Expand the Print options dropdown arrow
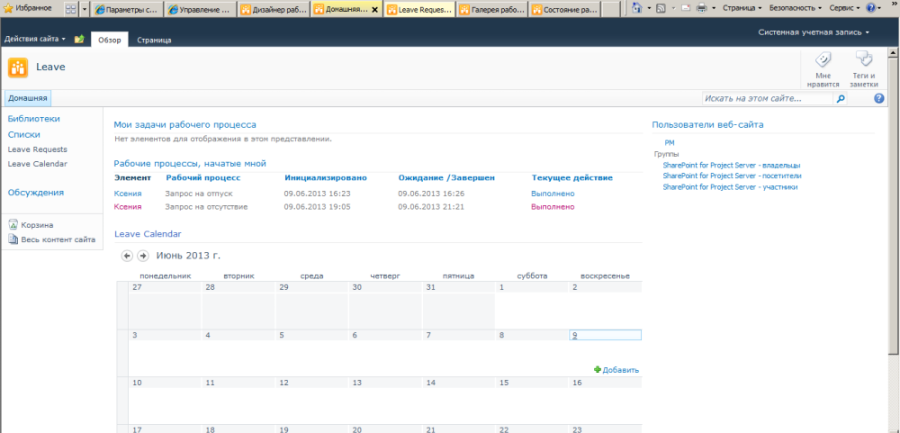Viewport: 900px width, 433px height. click(713, 9)
